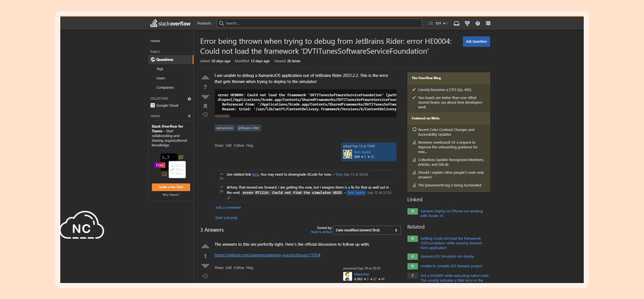
Task: Click Flag under the question
Action: pos(250,145)
